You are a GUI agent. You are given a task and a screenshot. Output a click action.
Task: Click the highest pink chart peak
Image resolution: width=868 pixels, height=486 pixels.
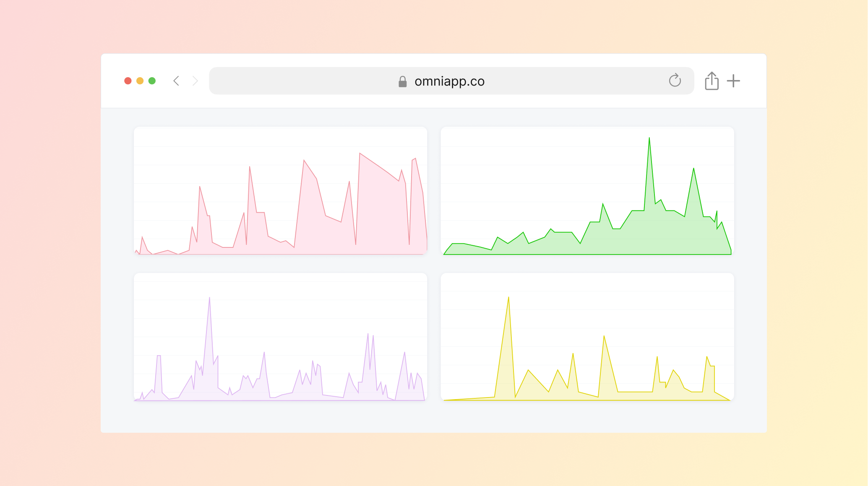tap(360, 153)
